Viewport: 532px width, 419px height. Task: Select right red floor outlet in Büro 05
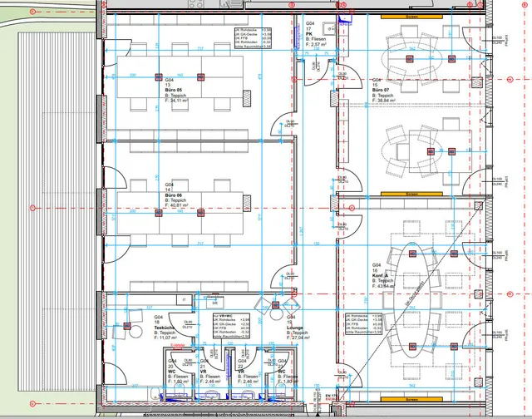click(200, 77)
